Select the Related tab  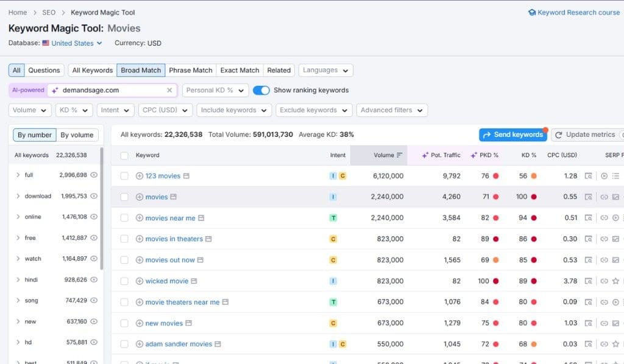tap(279, 71)
